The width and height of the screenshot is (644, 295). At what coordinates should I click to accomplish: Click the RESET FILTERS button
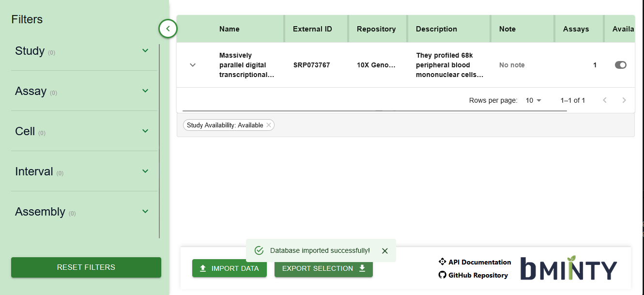86,267
